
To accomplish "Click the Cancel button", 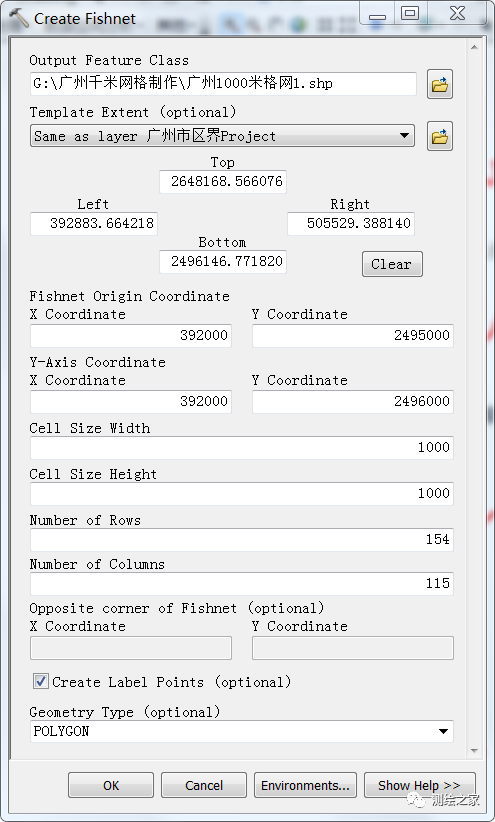I will click(204, 785).
